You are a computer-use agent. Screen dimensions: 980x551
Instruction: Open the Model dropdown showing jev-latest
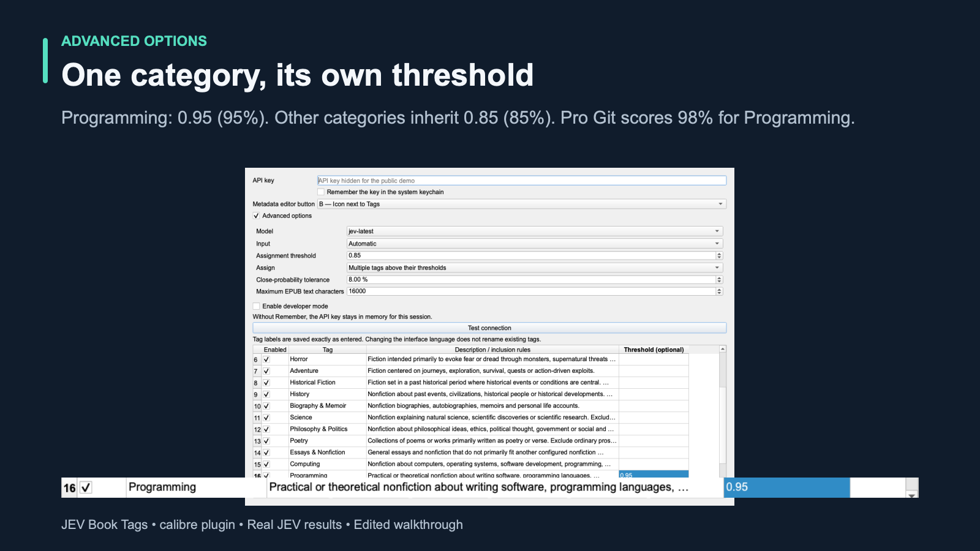pyautogui.click(x=535, y=231)
